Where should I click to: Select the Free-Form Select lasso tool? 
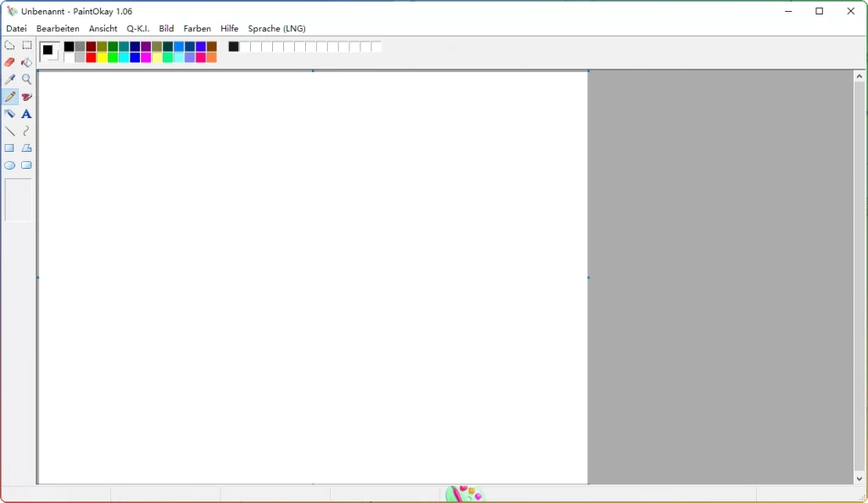[10, 45]
